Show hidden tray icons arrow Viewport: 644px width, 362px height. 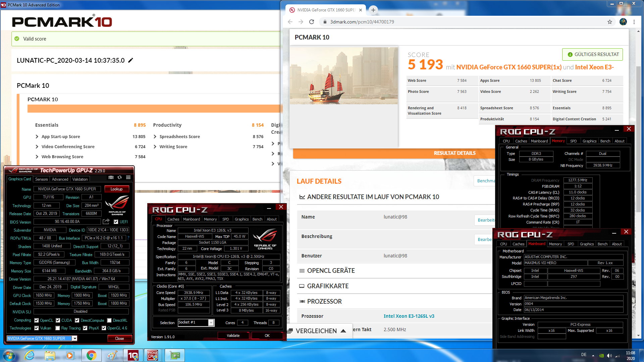point(593,356)
